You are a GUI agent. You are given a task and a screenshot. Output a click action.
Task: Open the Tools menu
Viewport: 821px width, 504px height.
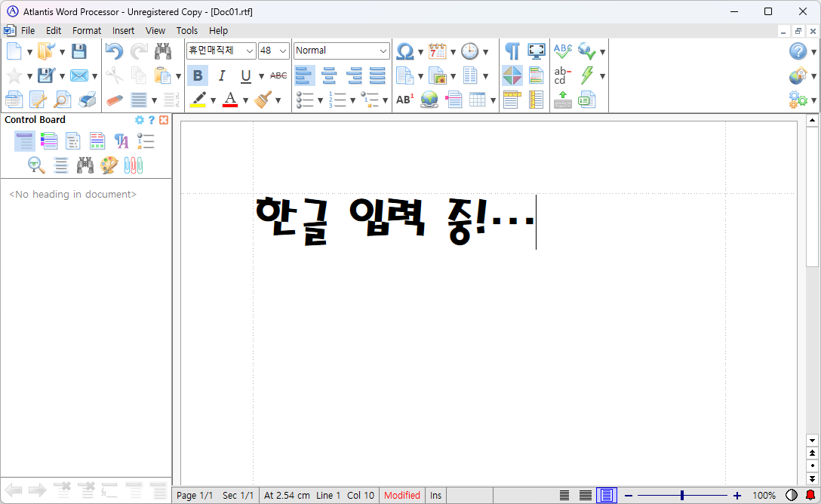[186, 31]
